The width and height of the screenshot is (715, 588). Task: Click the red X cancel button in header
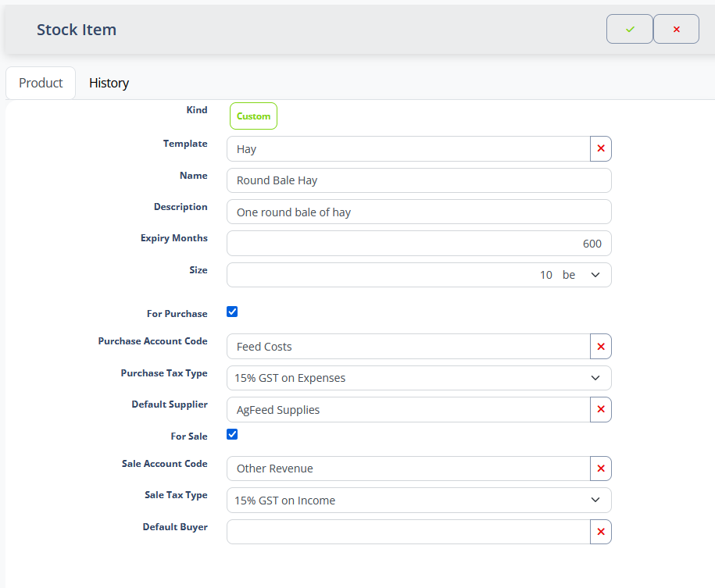(676, 29)
